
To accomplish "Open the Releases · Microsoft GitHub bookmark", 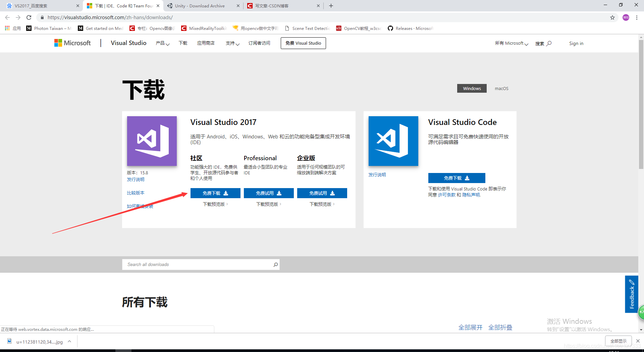I will (x=411, y=28).
